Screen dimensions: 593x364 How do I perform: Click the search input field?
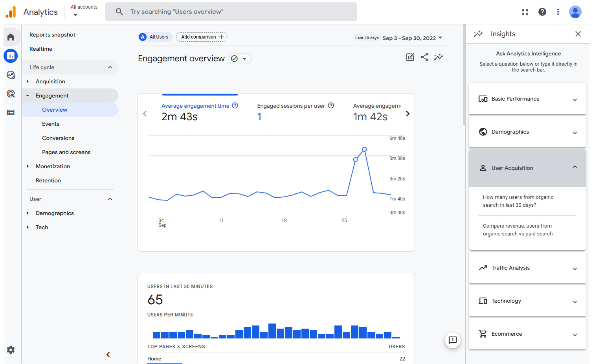tap(231, 12)
